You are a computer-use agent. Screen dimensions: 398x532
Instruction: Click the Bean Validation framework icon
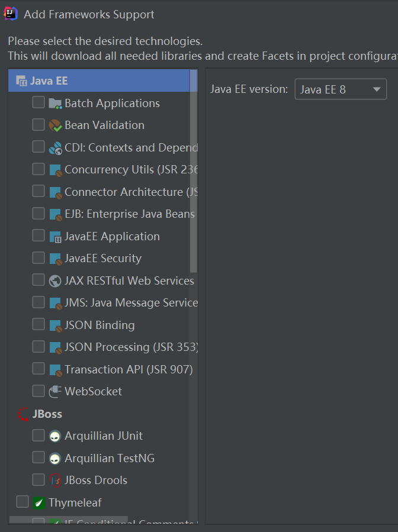55,125
